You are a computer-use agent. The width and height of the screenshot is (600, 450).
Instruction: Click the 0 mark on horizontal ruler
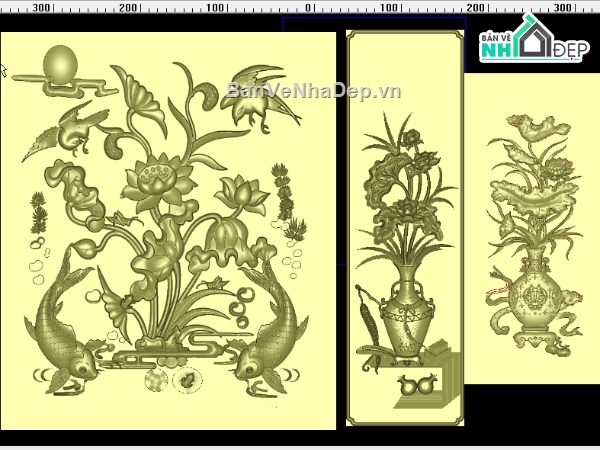tap(309, 7)
